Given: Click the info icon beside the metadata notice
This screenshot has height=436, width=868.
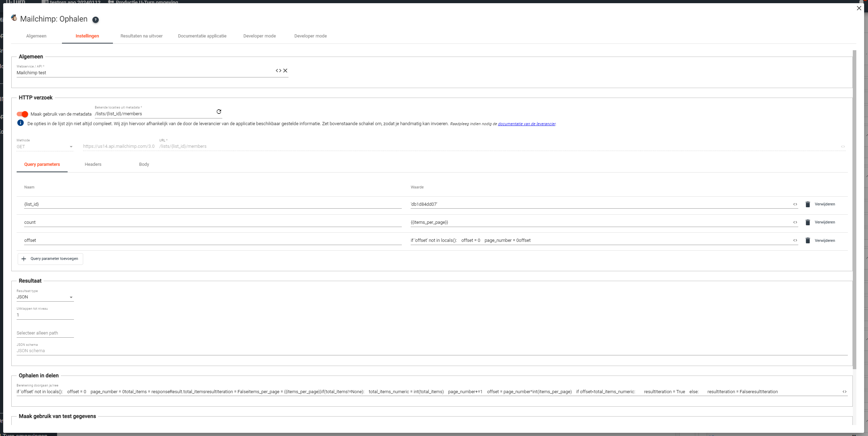Looking at the screenshot, I should pyautogui.click(x=21, y=123).
